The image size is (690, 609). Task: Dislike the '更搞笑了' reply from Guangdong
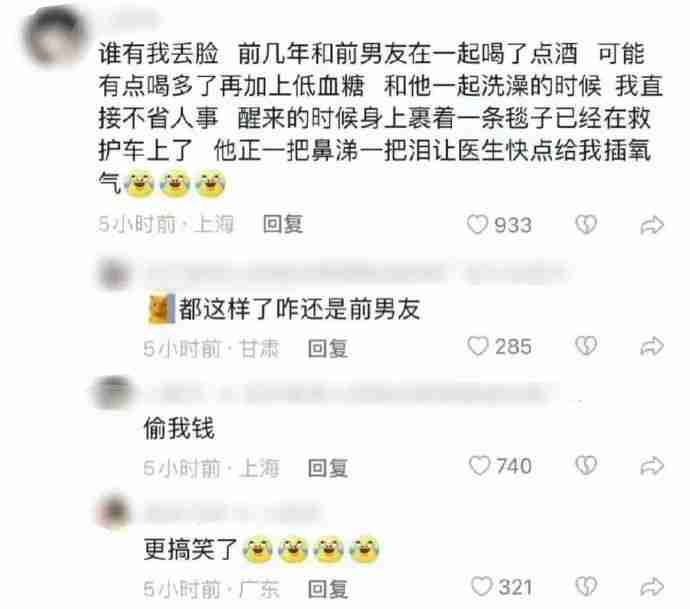point(586,587)
